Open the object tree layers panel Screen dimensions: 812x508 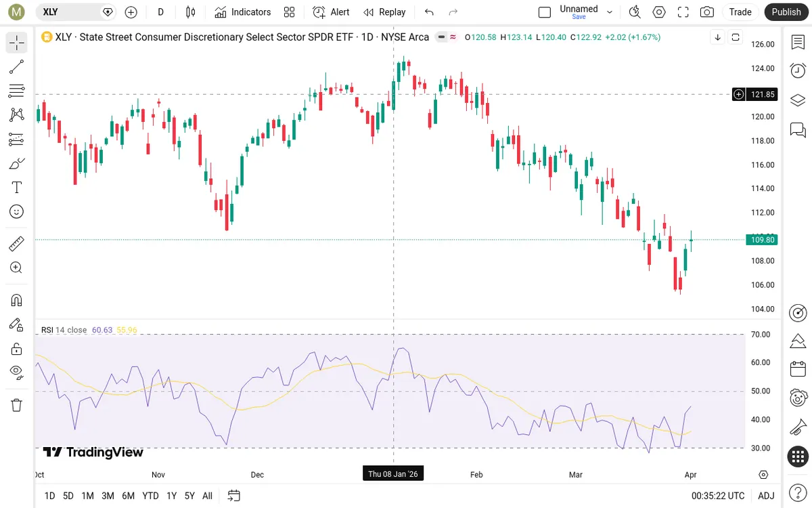click(x=798, y=100)
